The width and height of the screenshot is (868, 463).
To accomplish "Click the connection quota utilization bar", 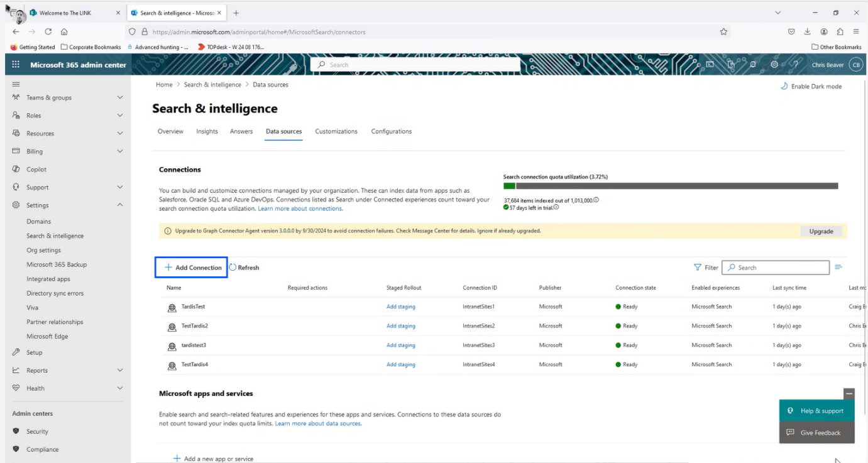I will click(671, 186).
